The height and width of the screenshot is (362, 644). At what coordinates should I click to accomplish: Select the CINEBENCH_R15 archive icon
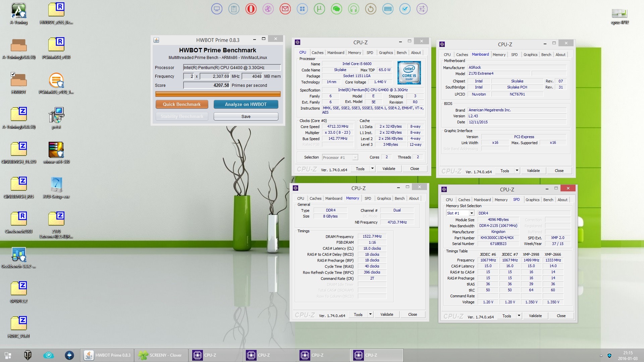[19, 188]
